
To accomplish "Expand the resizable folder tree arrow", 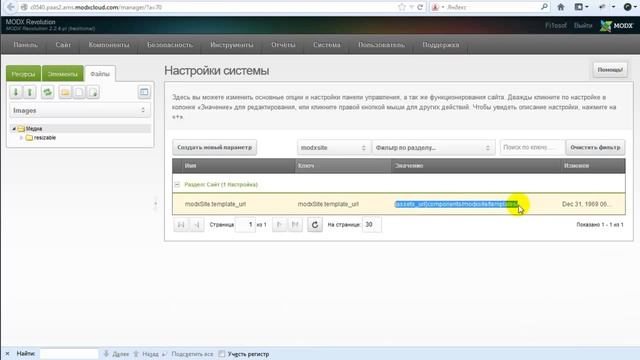I will pos(21,138).
